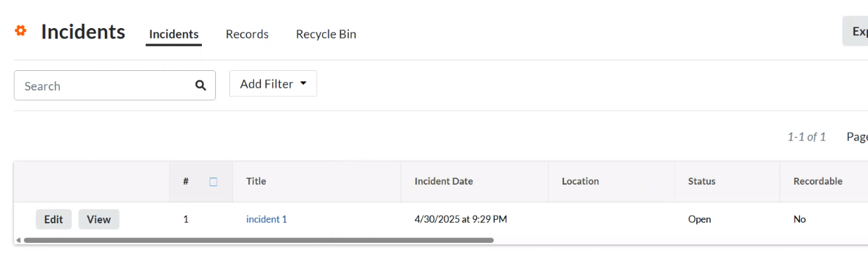Open the incident 1 title link
The width and height of the screenshot is (868, 264).
(267, 219)
